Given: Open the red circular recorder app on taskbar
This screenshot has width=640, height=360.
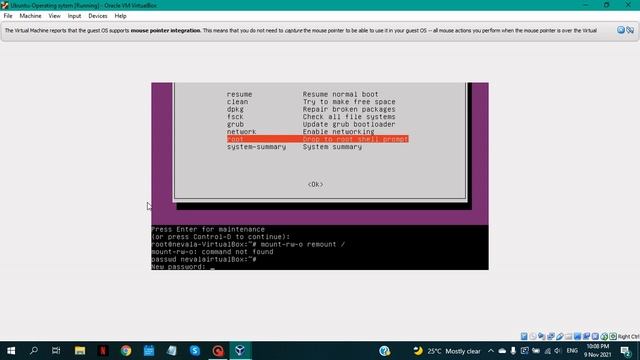Looking at the screenshot, I should [218, 351].
